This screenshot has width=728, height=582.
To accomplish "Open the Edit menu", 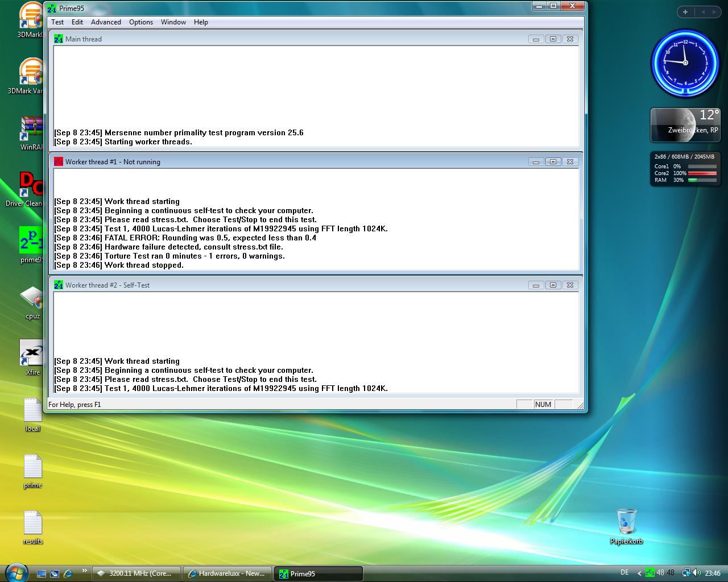I will 77,22.
